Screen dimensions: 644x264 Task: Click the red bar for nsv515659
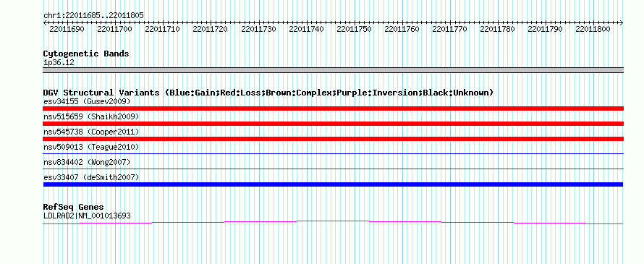pyautogui.click(x=333, y=124)
